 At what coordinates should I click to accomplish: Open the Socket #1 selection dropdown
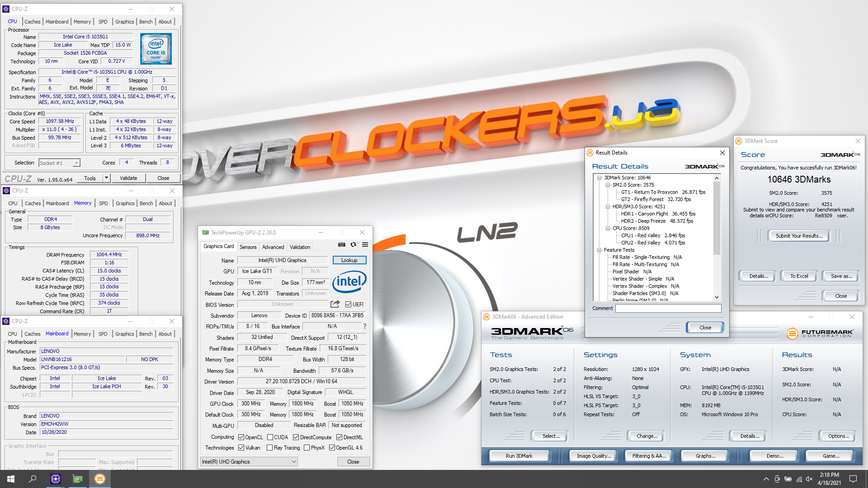pos(59,163)
